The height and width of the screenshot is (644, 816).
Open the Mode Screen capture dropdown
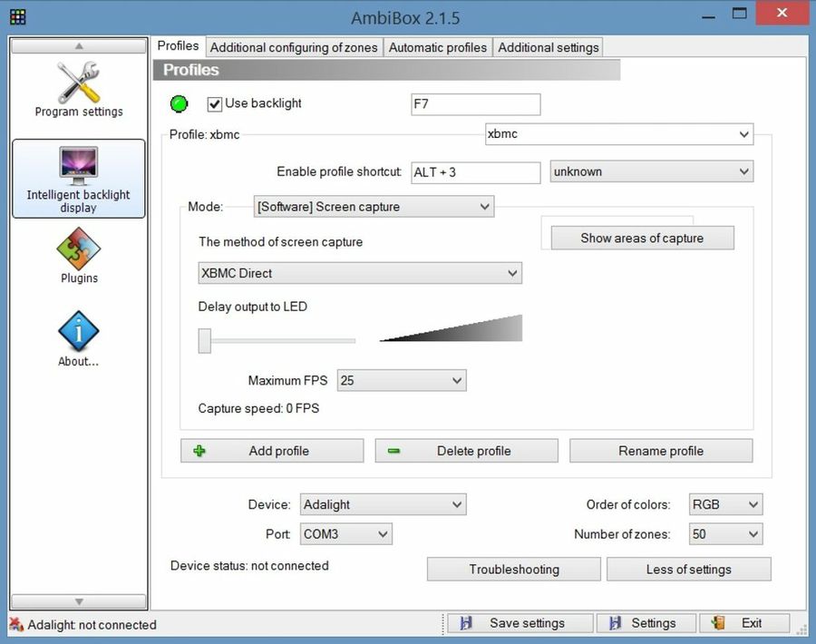(x=374, y=207)
